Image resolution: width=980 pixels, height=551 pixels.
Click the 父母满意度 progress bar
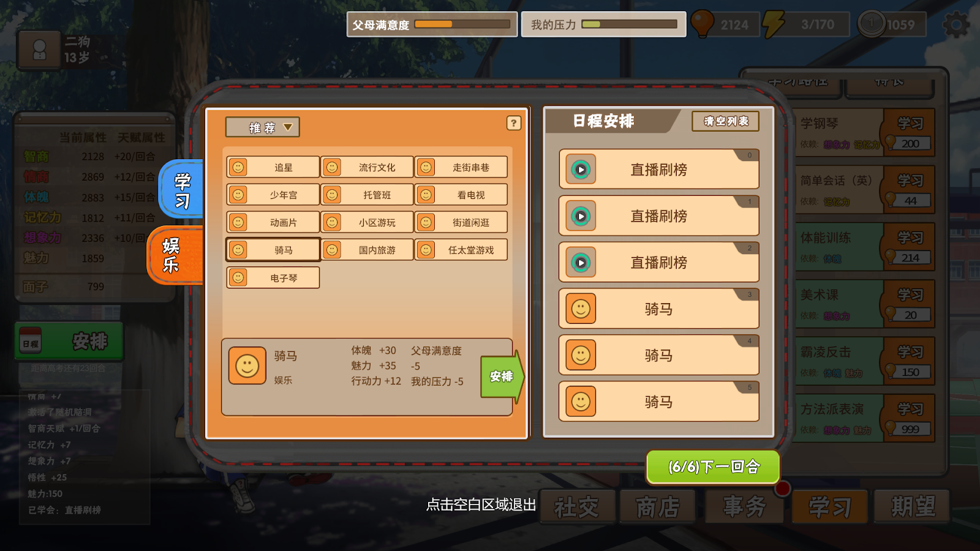pyautogui.click(x=462, y=24)
